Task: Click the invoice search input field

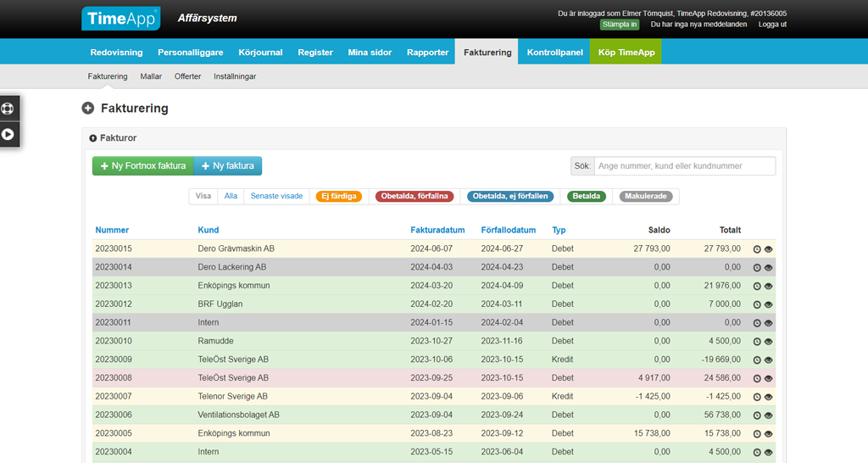Action: coord(684,166)
